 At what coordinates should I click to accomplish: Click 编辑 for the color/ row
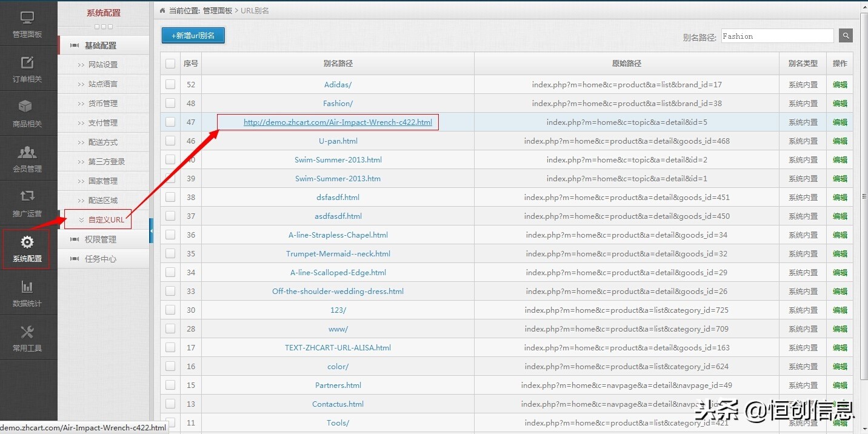840,367
